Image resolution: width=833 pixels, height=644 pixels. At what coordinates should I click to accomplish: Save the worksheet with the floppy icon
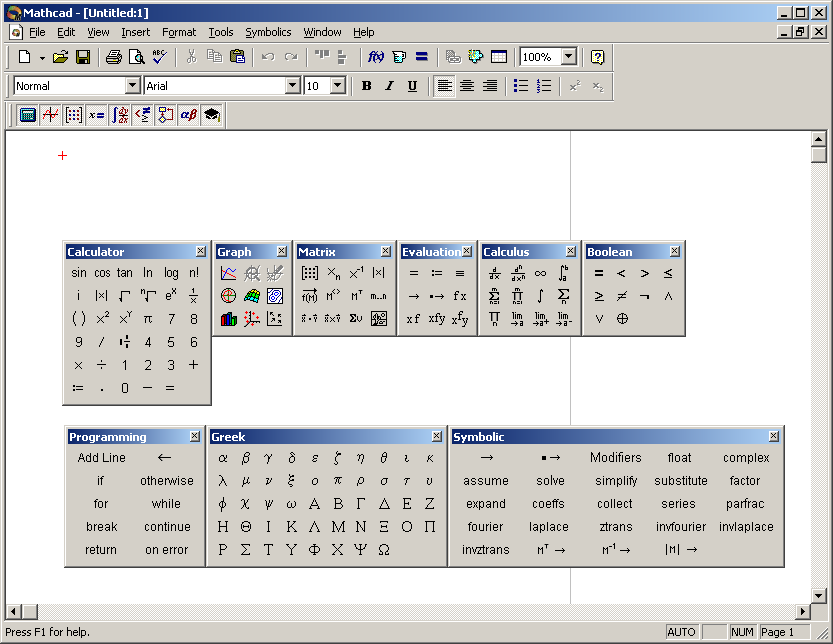(x=83, y=57)
